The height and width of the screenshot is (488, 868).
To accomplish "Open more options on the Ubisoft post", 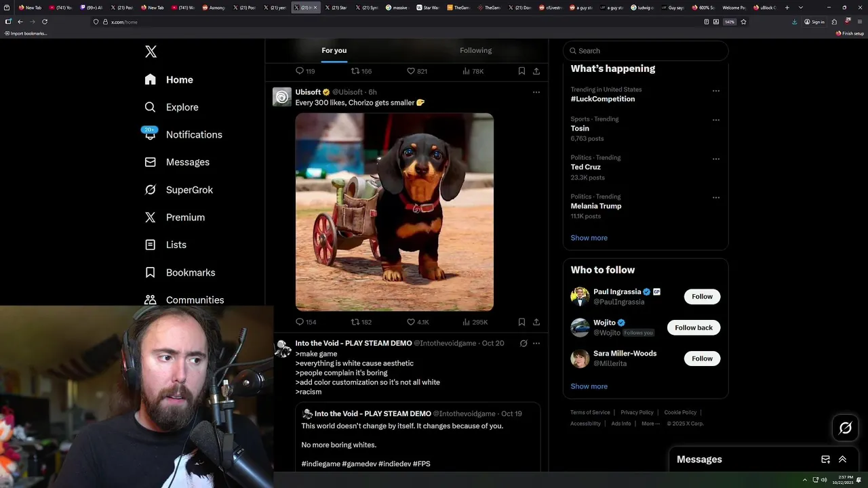I will 536,92.
